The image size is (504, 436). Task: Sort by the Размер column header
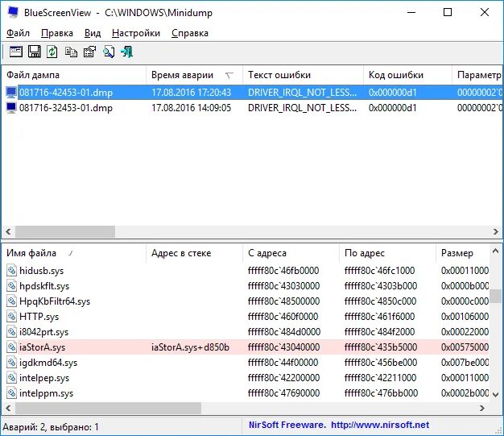click(x=462, y=253)
